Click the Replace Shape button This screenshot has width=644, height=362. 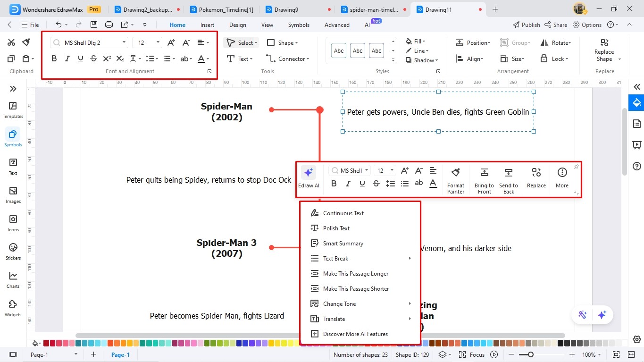click(x=604, y=50)
